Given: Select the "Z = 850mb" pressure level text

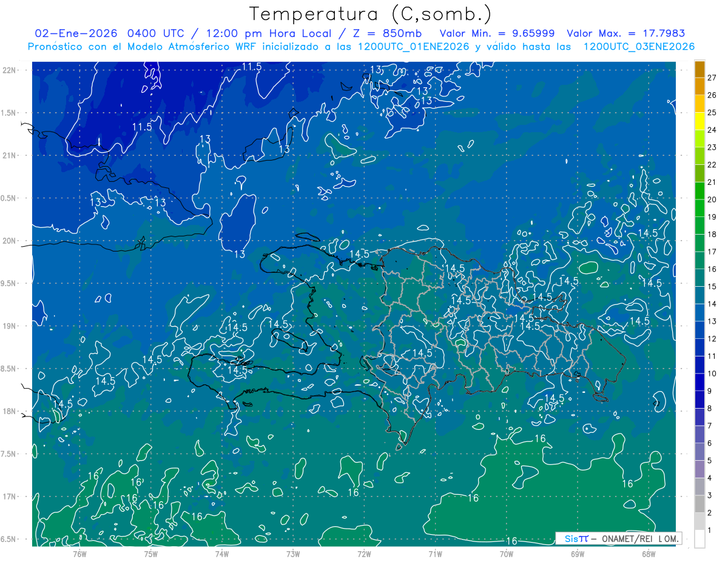Looking at the screenshot, I should 388,33.
